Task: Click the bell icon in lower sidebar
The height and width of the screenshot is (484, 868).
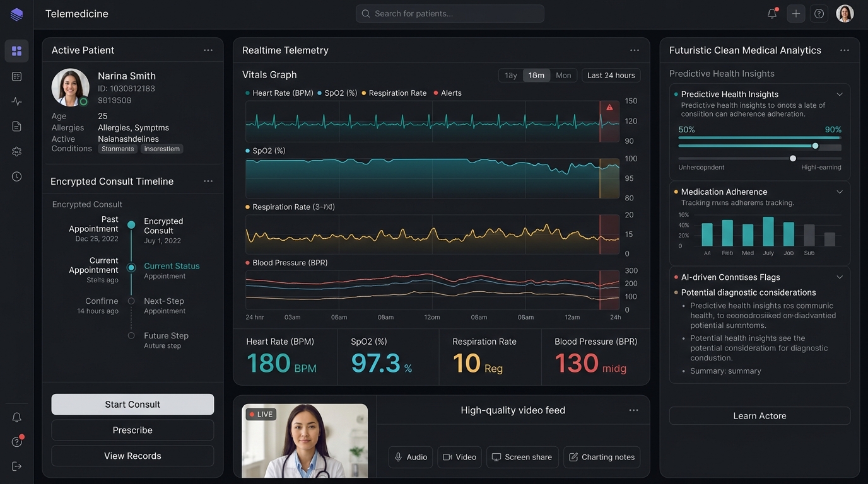Action: pyautogui.click(x=16, y=417)
